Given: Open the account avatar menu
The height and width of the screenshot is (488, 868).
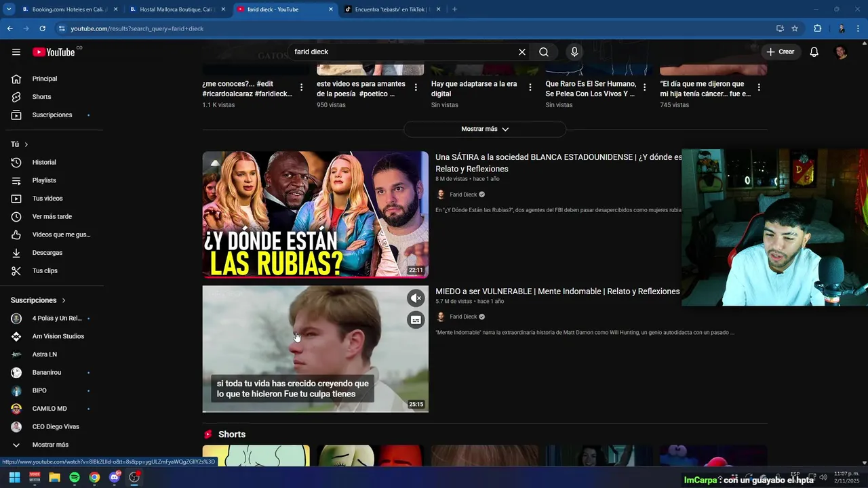Looking at the screenshot, I should click(x=841, y=52).
